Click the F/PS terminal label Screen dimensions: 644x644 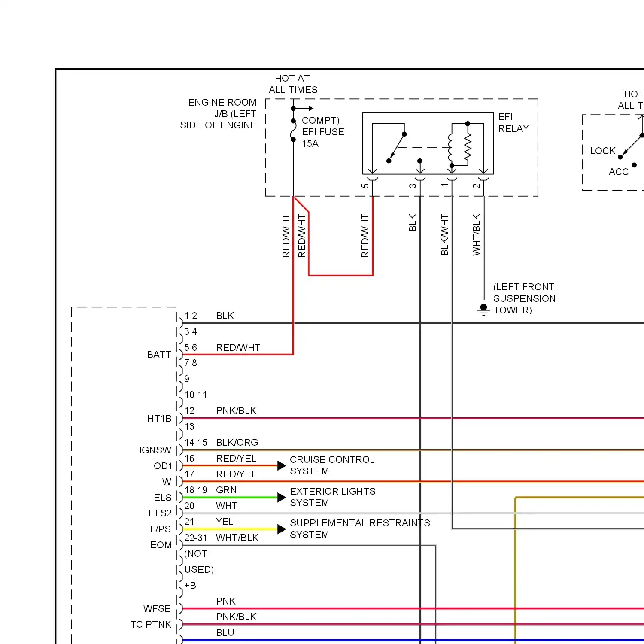[x=160, y=529]
